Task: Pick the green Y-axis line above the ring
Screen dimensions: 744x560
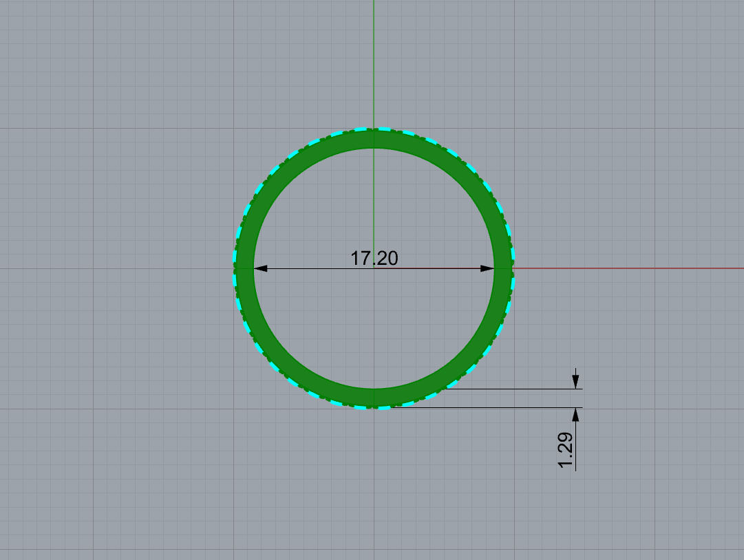Action: coord(374,63)
